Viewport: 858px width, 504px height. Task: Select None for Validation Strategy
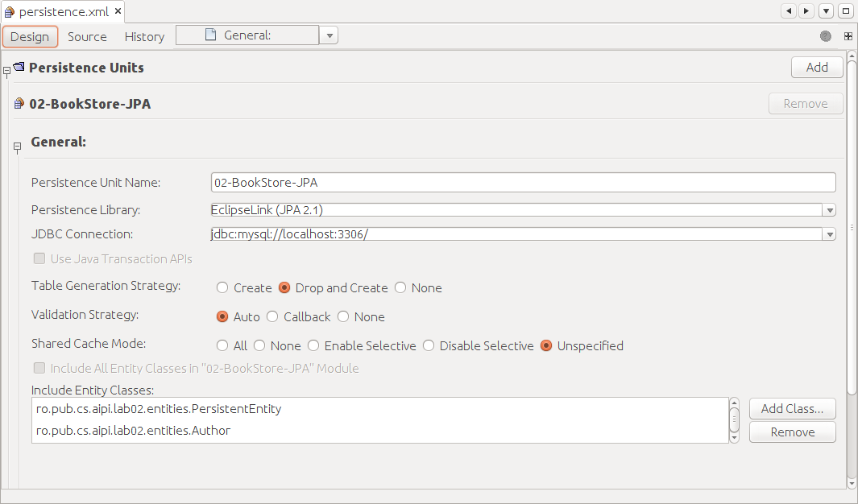click(343, 316)
